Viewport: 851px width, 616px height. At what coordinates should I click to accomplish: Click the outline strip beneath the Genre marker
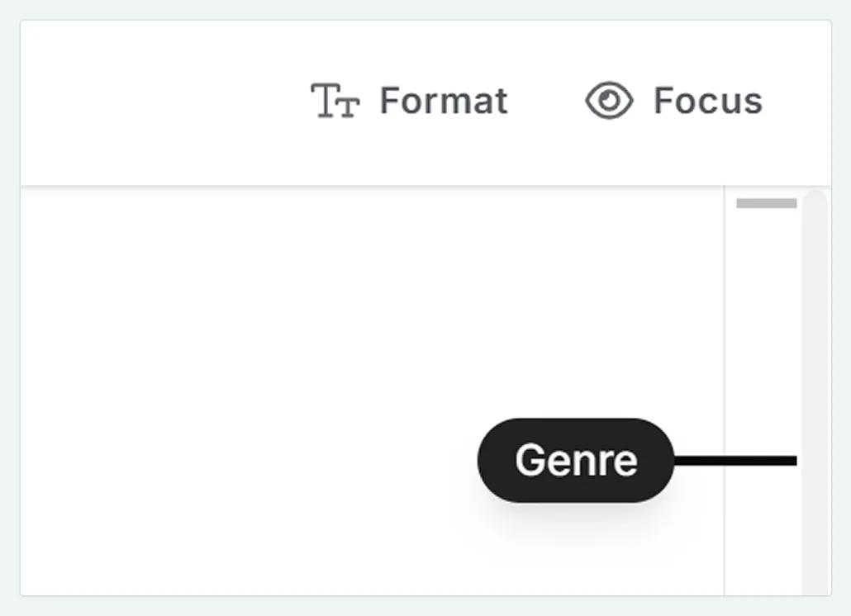click(763, 537)
